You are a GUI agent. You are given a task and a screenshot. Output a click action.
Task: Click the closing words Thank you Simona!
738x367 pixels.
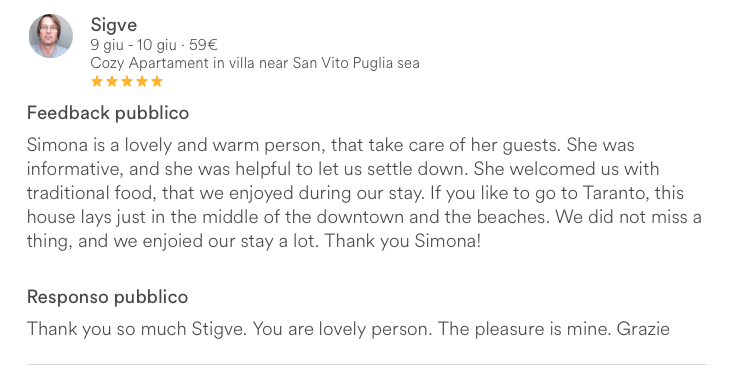[x=403, y=241]
